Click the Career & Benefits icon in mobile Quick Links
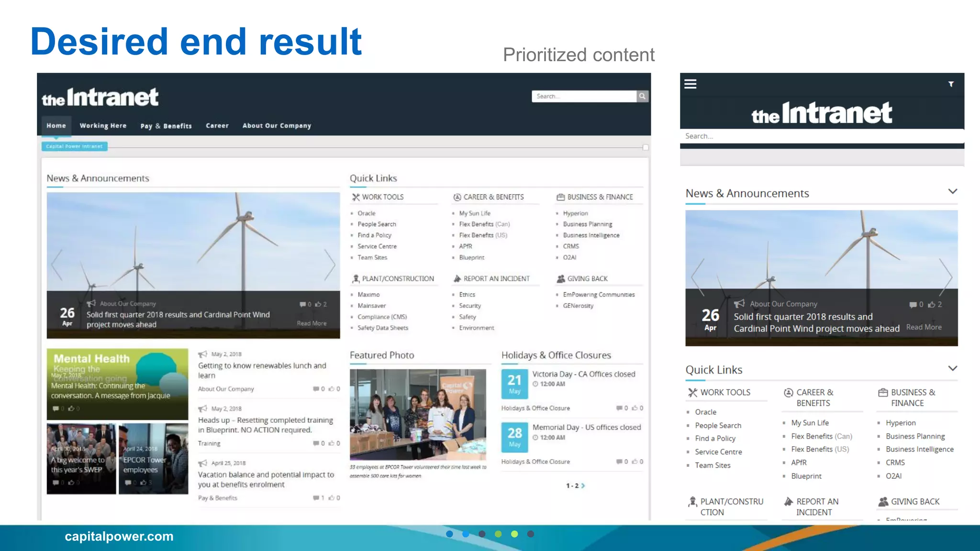Screen dimensions: 980x551 [788, 393]
